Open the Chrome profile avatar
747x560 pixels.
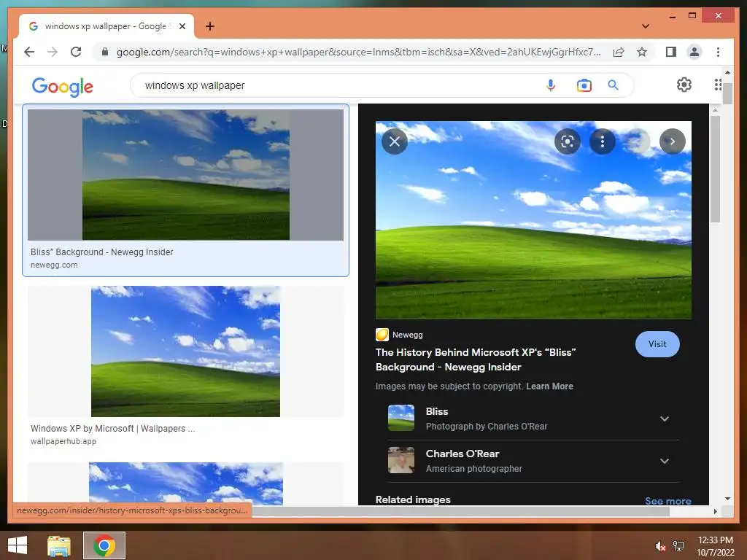click(x=694, y=52)
